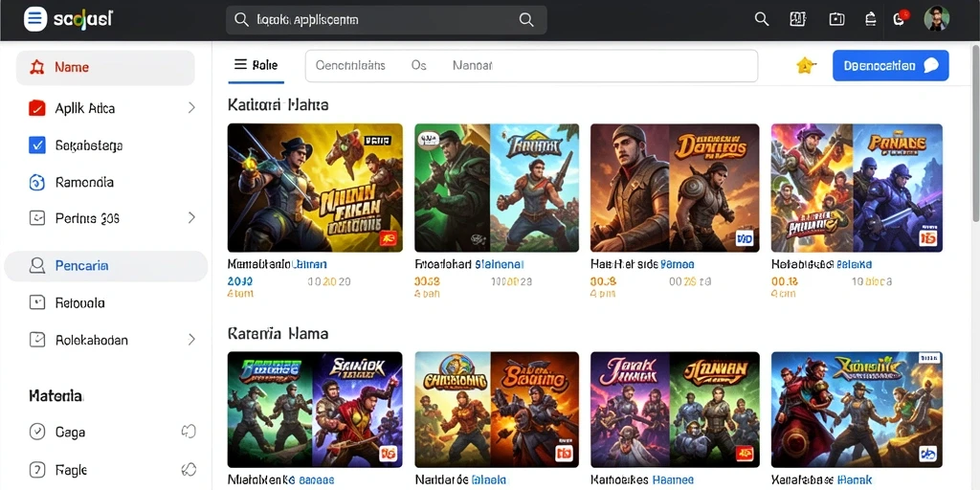Click the icon to the right of Gaga
The height and width of the screenshot is (490, 980).
coord(189,432)
